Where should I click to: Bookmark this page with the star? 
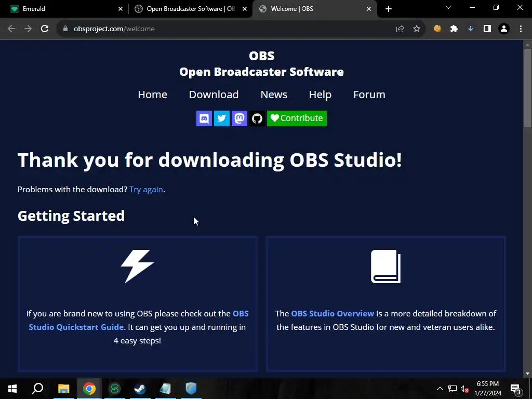click(x=417, y=29)
